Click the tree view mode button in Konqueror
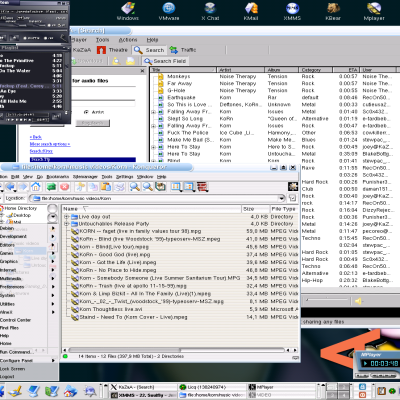This screenshot has width=400, height=400. 189,187
